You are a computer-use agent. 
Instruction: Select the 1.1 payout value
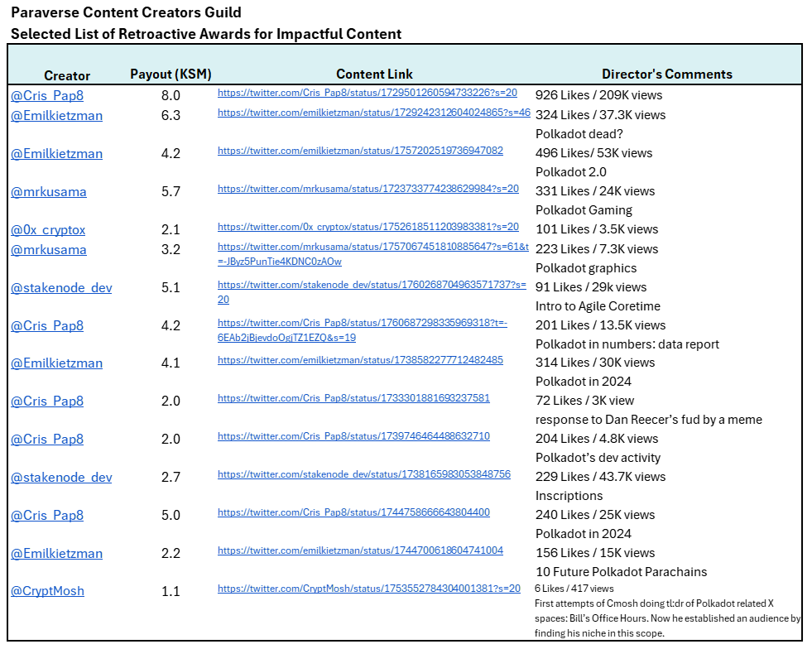pos(171,591)
